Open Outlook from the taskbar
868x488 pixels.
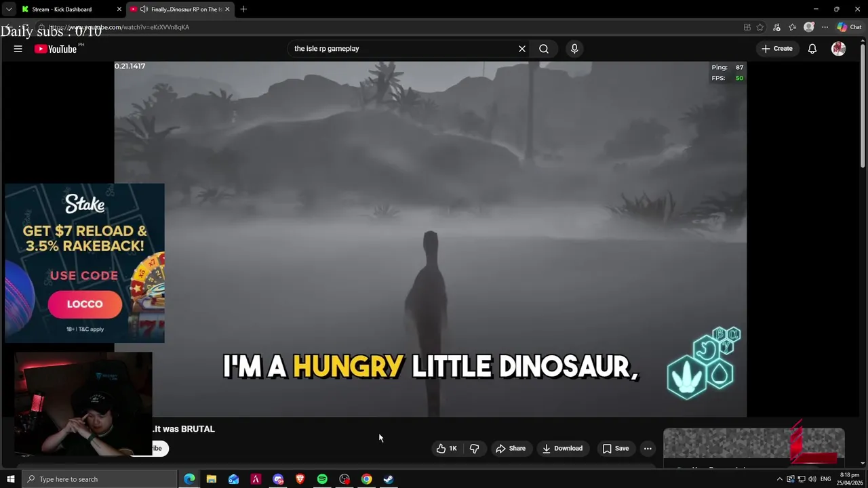point(233,479)
